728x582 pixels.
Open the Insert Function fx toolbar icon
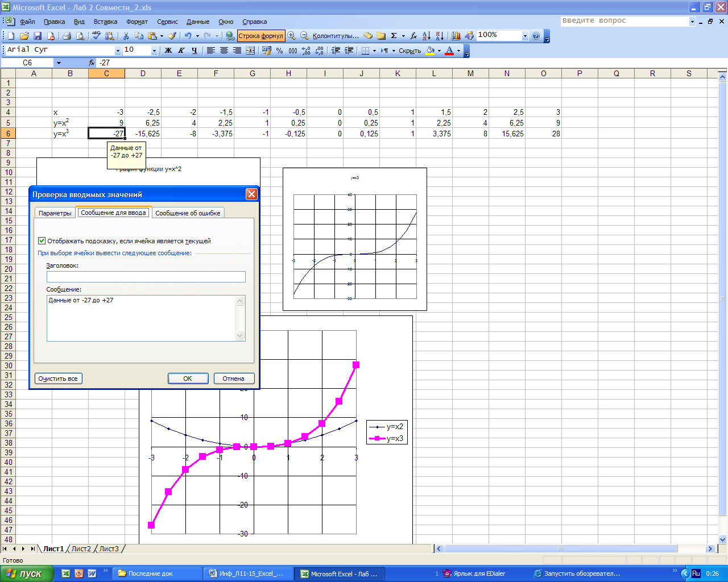coord(413,36)
